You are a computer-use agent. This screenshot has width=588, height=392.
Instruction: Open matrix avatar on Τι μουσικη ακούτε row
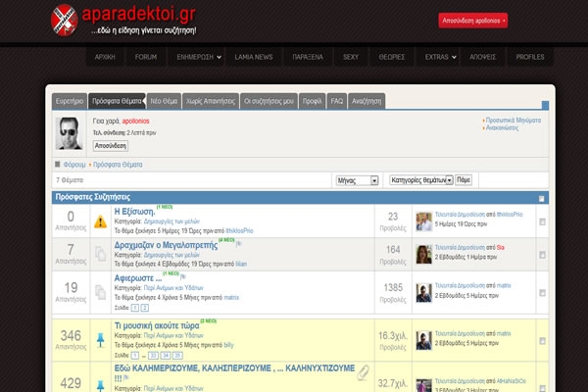click(423, 340)
